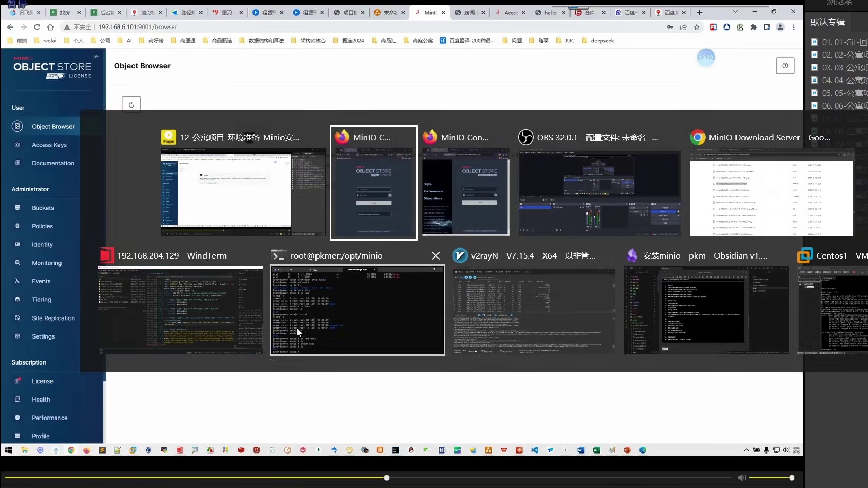The image size is (868, 488).
Task: Close the root@pkmer:/opt/minio window preview
Action: pos(435,256)
